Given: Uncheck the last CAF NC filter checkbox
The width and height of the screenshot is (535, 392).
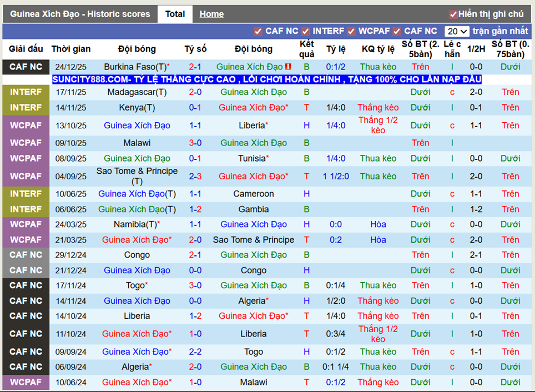Looking at the screenshot, I should pyautogui.click(x=396, y=32).
